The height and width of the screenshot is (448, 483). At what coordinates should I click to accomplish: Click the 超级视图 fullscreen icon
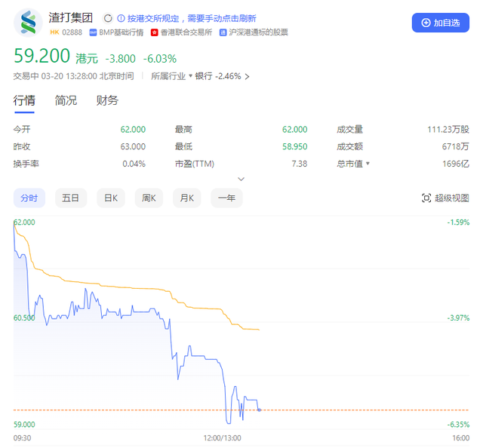pos(426,198)
